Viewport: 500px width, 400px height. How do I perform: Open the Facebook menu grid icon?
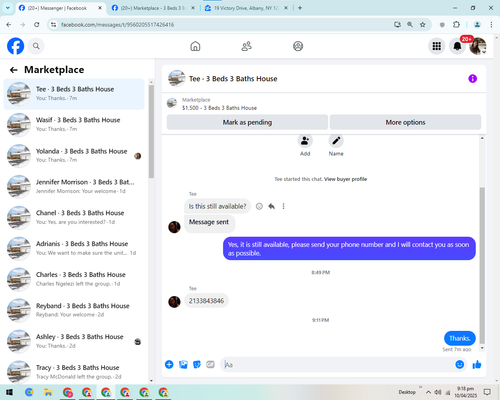pyautogui.click(x=437, y=46)
